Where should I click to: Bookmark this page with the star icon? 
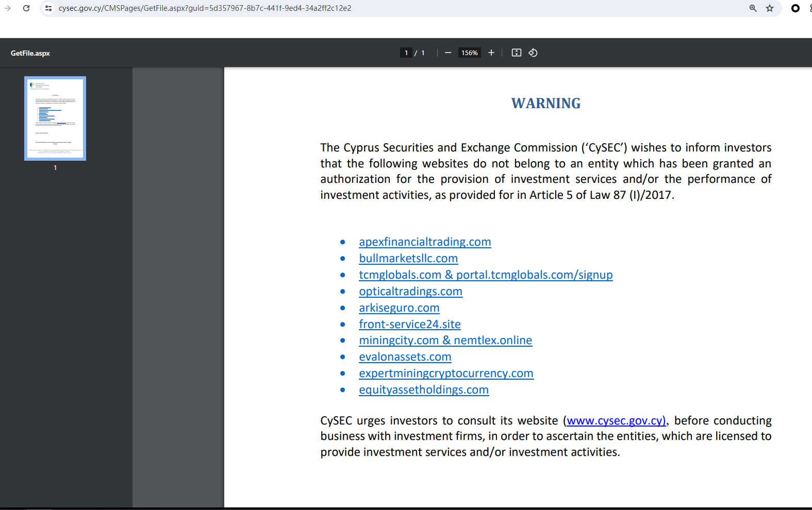[x=770, y=8]
